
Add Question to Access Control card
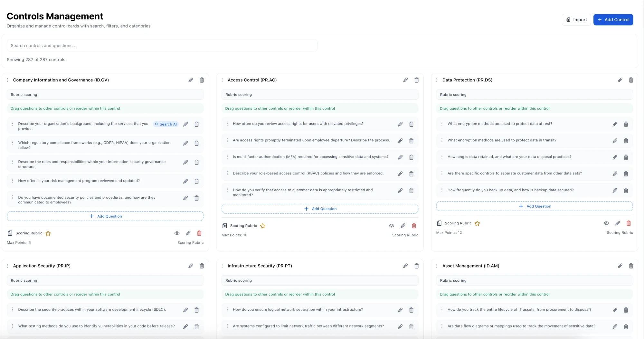pyautogui.click(x=320, y=209)
